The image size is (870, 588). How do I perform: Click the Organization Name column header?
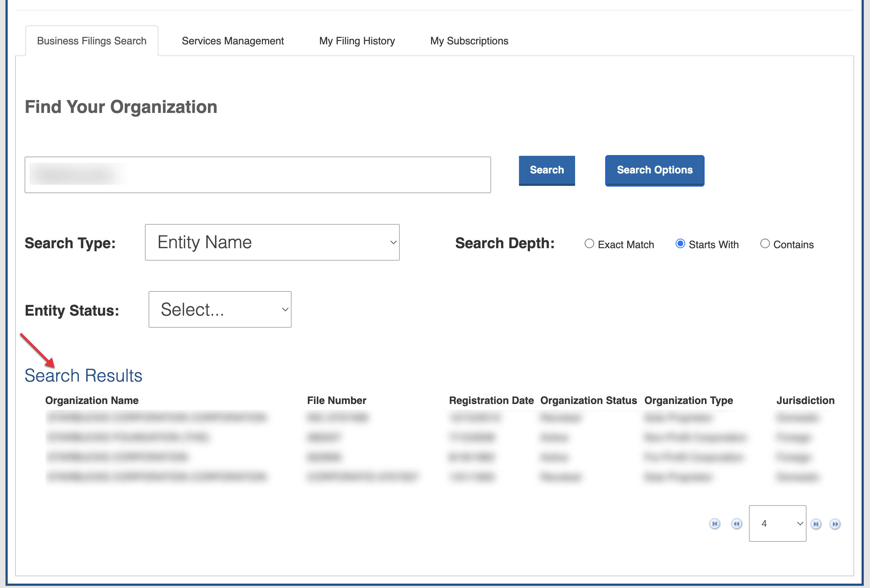pos(92,400)
